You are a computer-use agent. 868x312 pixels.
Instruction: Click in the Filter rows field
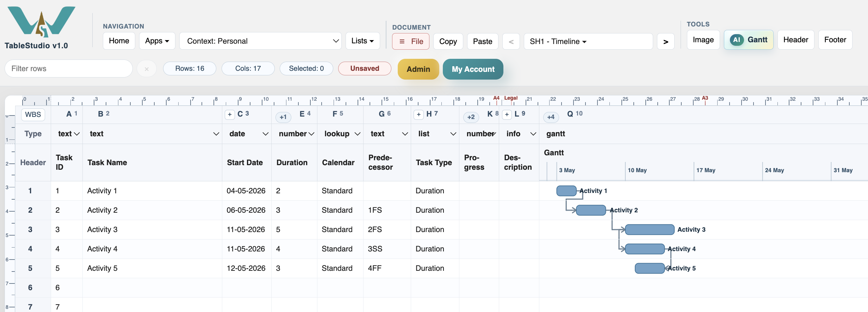point(69,68)
